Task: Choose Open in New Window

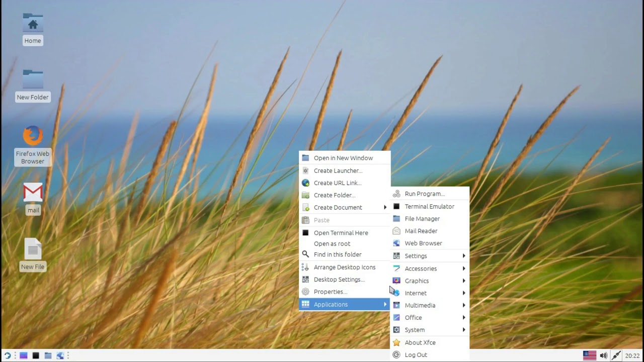Action: (x=345, y=158)
